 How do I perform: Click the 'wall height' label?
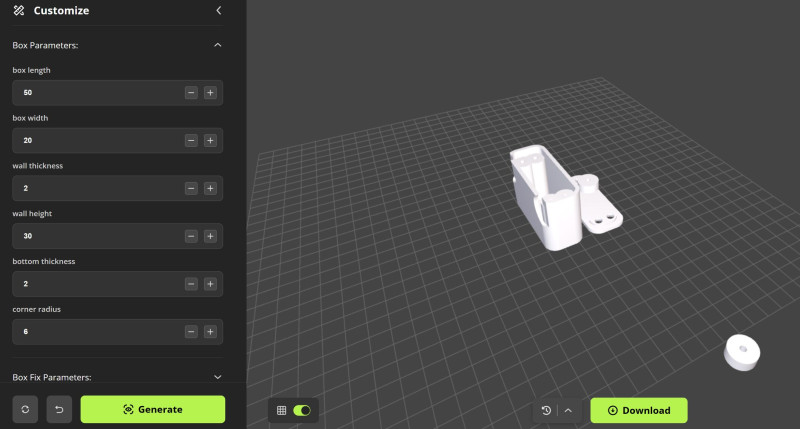pyautogui.click(x=32, y=213)
